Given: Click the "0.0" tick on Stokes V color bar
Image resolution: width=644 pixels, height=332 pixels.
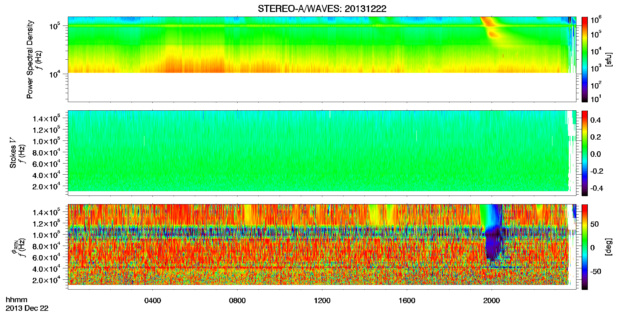Looking at the screenshot, I should [595, 154].
